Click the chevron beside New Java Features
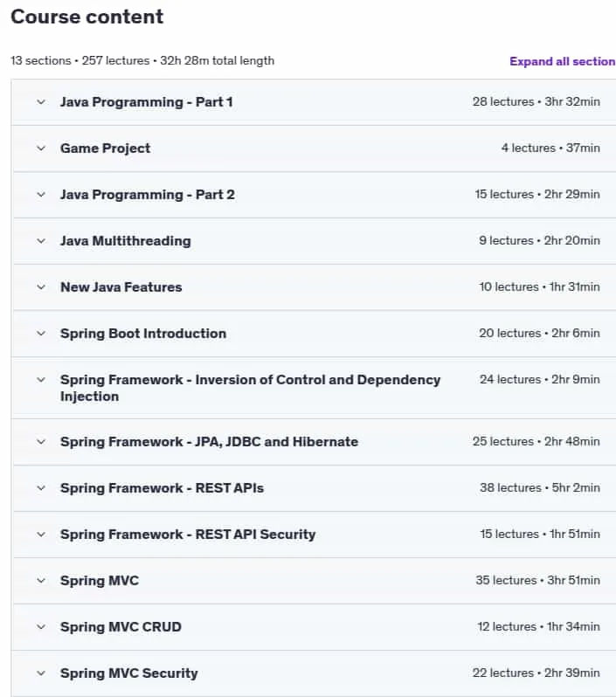Image resolution: width=616 pixels, height=697 pixels. (x=41, y=287)
